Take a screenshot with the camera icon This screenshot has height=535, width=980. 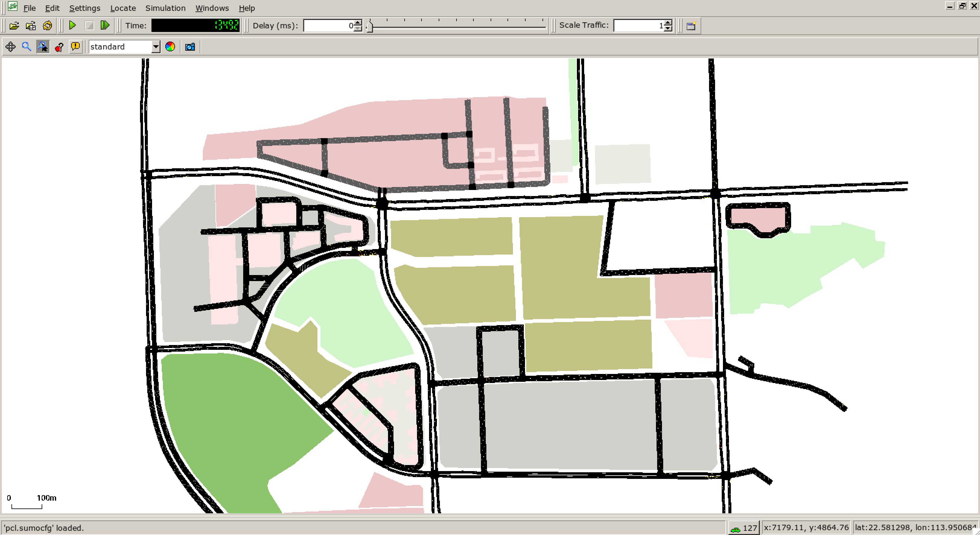pyautogui.click(x=190, y=47)
